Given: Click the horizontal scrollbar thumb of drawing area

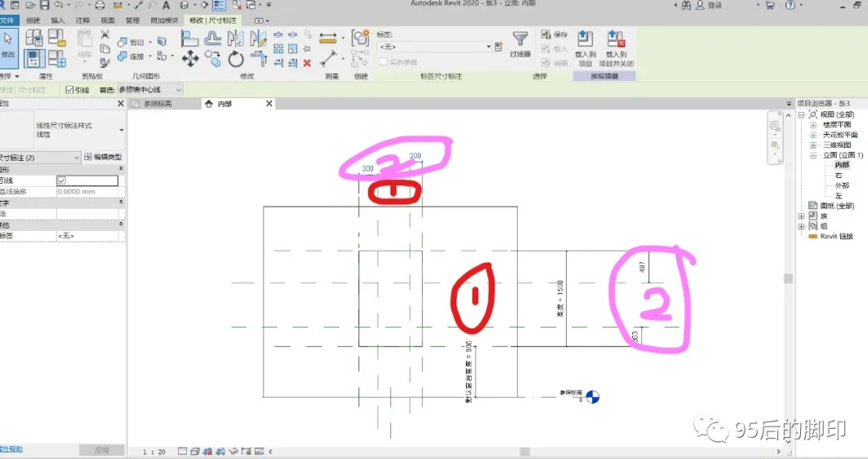Looking at the screenshot, I should 525,452.
